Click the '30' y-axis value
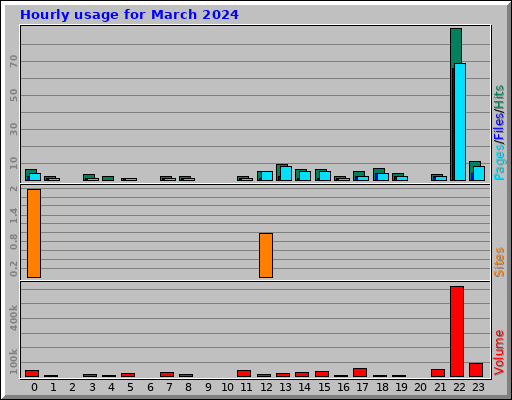The height and width of the screenshot is (400, 512). [x=13, y=129]
